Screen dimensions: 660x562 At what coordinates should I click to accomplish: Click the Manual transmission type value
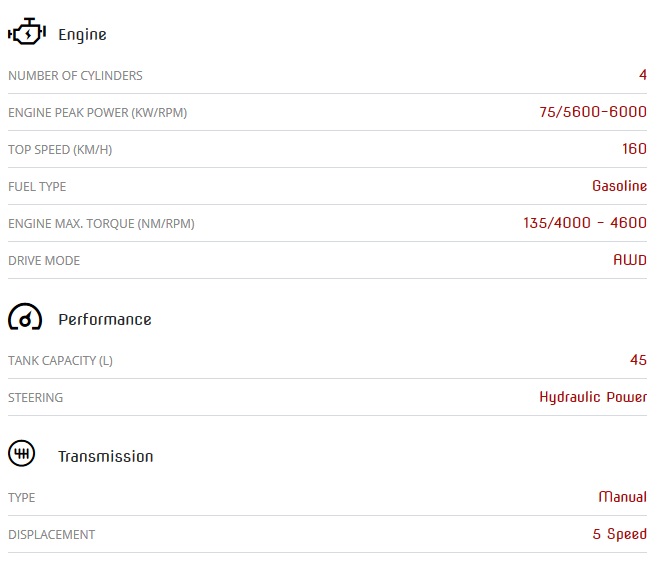(623, 497)
